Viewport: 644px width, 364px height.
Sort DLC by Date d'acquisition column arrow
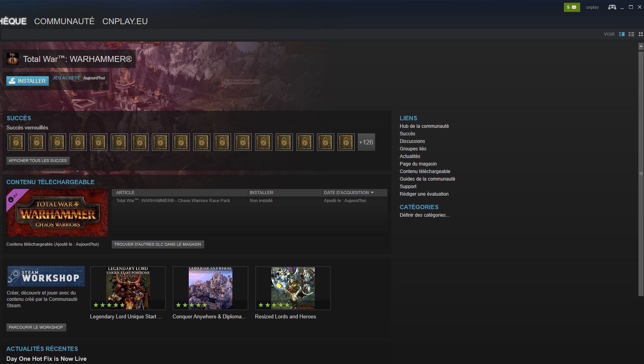click(x=372, y=193)
